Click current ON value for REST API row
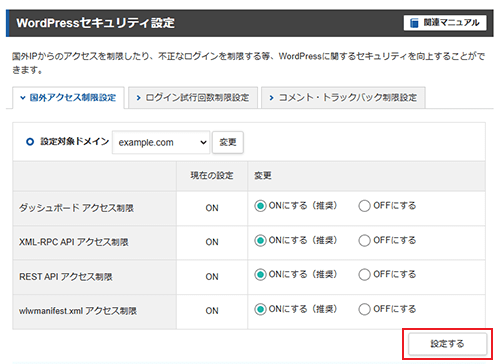 (x=212, y=277)
